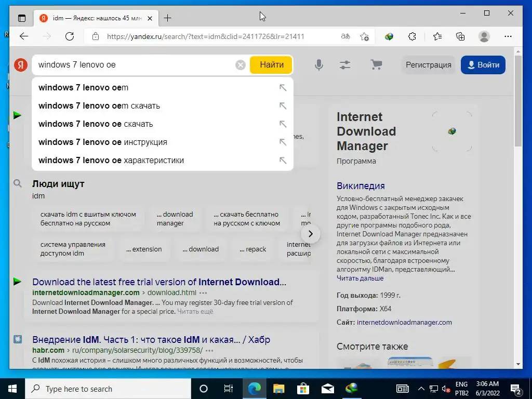Image resolution: width=532 pixels, height=399 pixels.
Task: Add this page to favorites
Action: (x=364, y=36)
